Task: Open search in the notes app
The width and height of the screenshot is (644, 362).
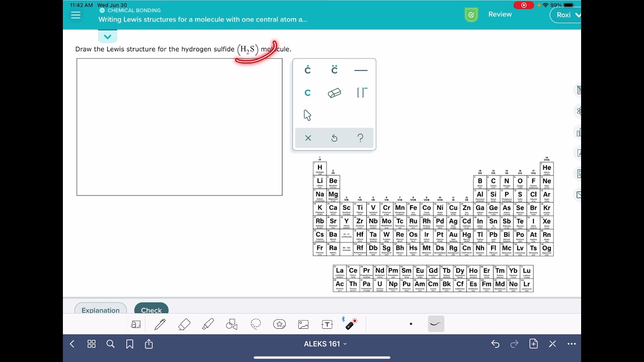Action: (111, 344)
